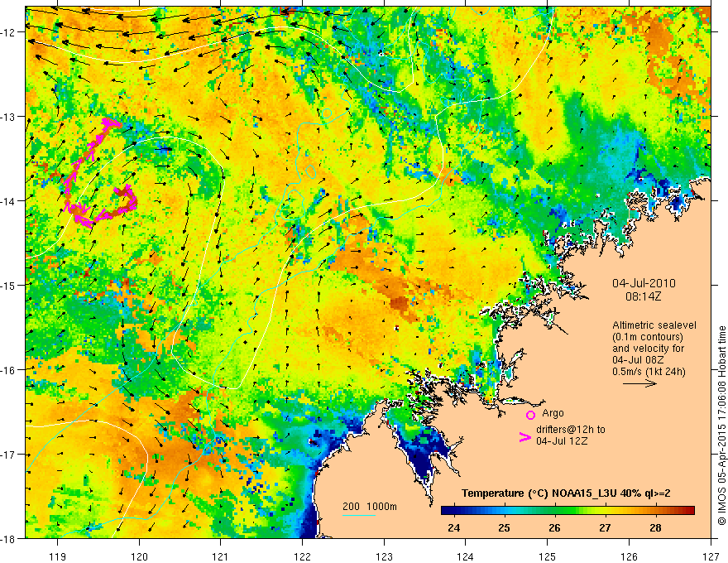The image size is (728, 563).
Task: Click the '-17' latitude axis label
Action: 8,455
